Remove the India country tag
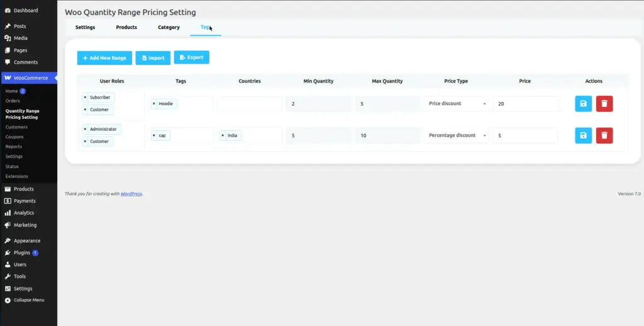The image size is (644, 326). pyautogui.click(x=223, y=135)
